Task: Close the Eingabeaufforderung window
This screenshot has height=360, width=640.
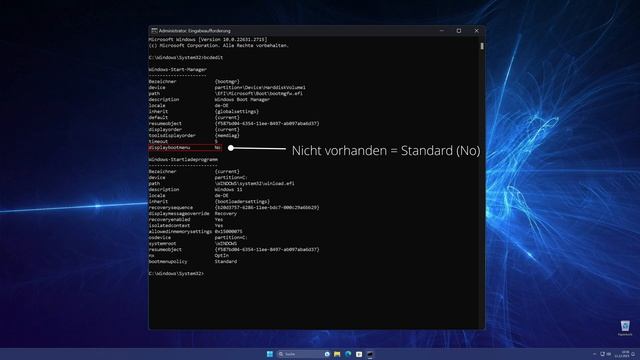Action: click(476, 31)
